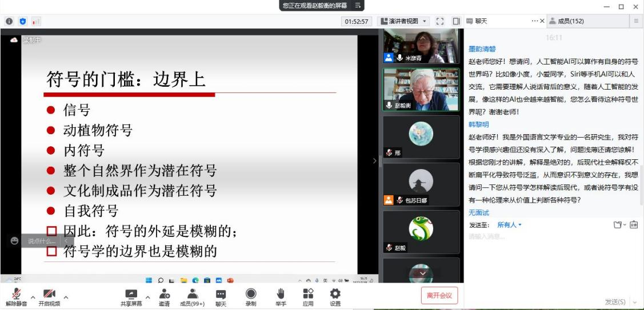Toggle the side panel layout icon
Image resolution: width=644 pixels, height=310 pixels.
456,21
